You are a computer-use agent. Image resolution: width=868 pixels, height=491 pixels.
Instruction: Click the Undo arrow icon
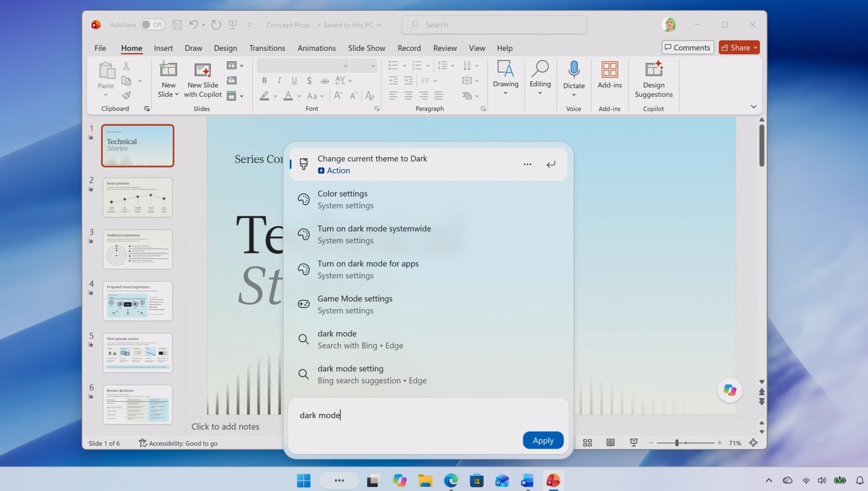coord(194,25)
